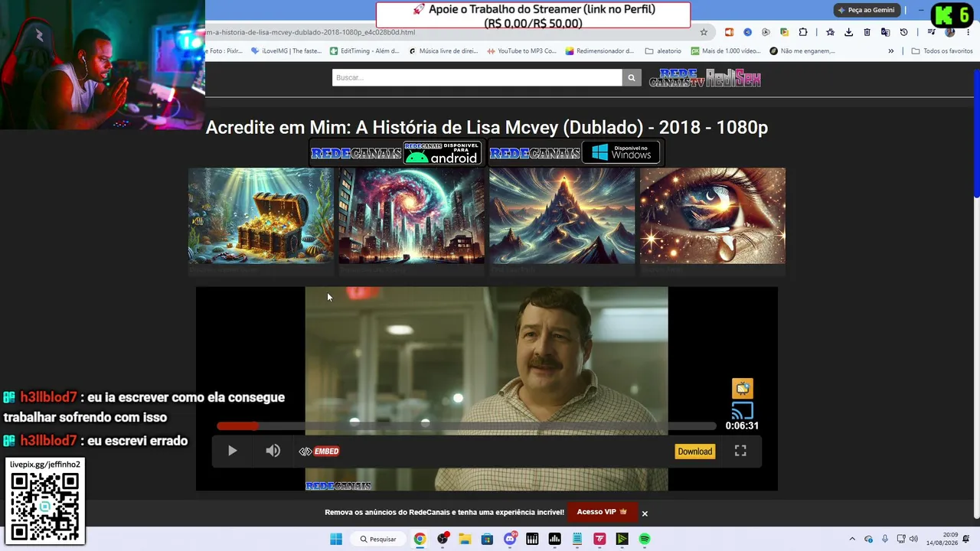The height and width of the screenshot is (551, 980).
Task: Open RedeCanais for Windows banner
Action: (575, 153)
